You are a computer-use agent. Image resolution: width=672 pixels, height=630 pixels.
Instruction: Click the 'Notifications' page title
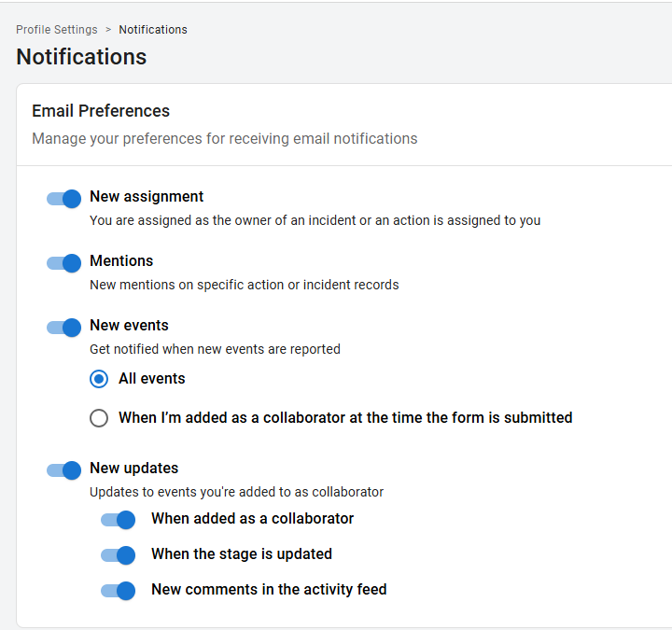(x=81, y=57)
